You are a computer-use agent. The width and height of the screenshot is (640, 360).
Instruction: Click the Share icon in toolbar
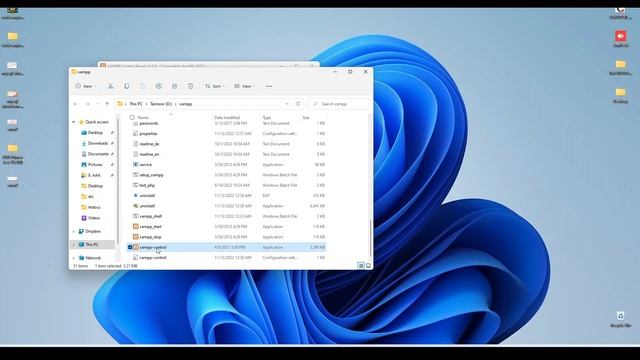click(x=174, y=86)
